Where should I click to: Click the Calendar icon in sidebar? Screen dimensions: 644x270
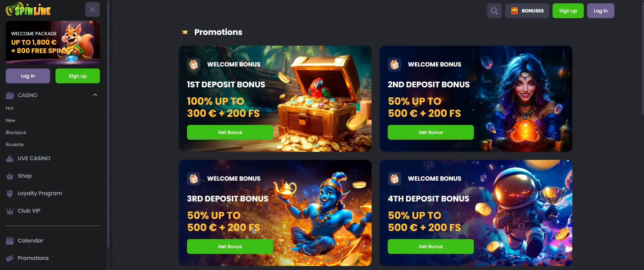[10, 240]
